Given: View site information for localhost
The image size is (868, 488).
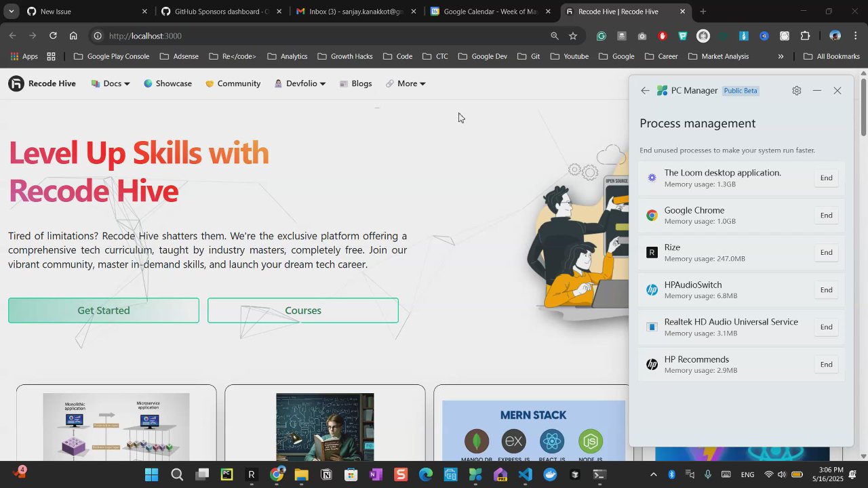Looking at the screenshot, I should click(98, 36).
